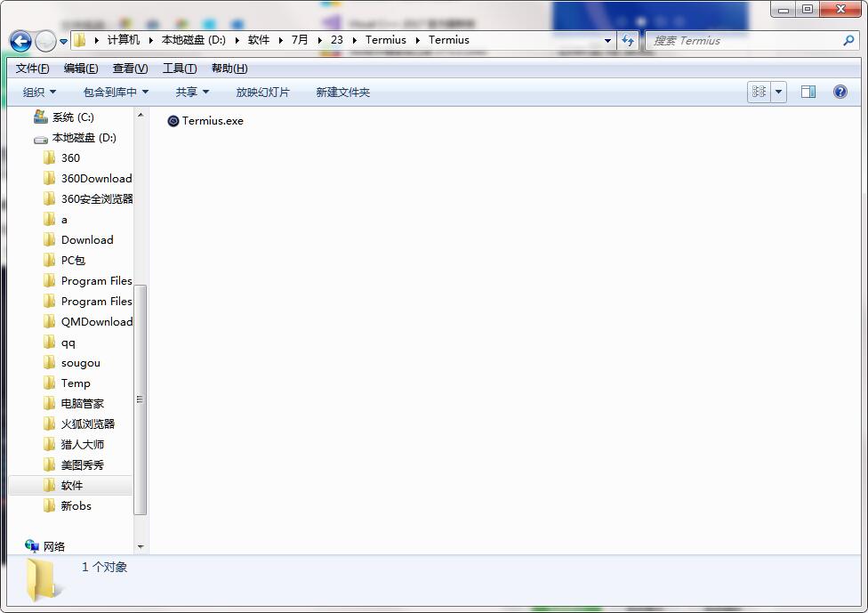Open the 文件(F) menu
Screen dimensions: 868x613
(32, 69)
